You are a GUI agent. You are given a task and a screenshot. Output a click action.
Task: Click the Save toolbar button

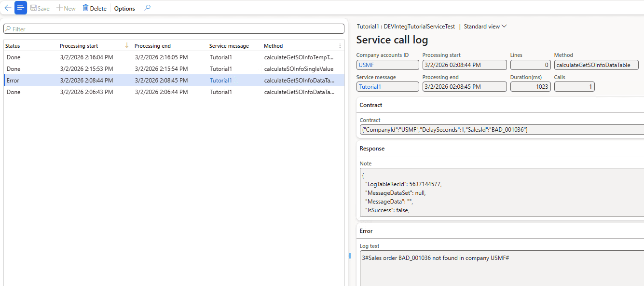pos(40,8)
